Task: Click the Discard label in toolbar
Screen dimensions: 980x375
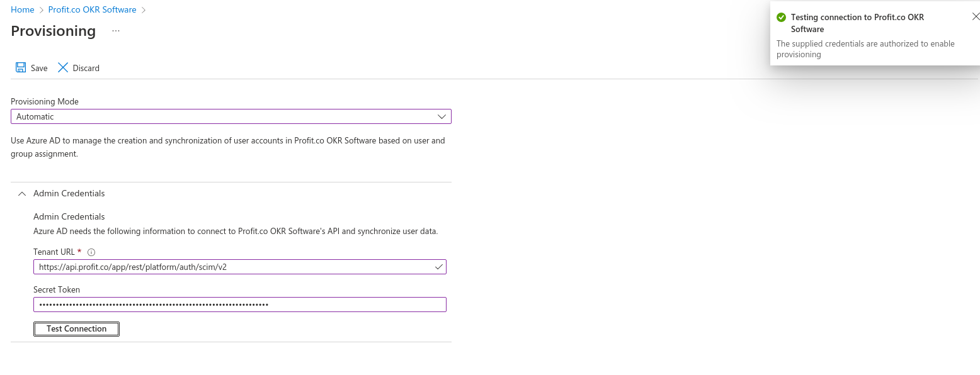Action: pyautogui.click(x=86, y=68)
